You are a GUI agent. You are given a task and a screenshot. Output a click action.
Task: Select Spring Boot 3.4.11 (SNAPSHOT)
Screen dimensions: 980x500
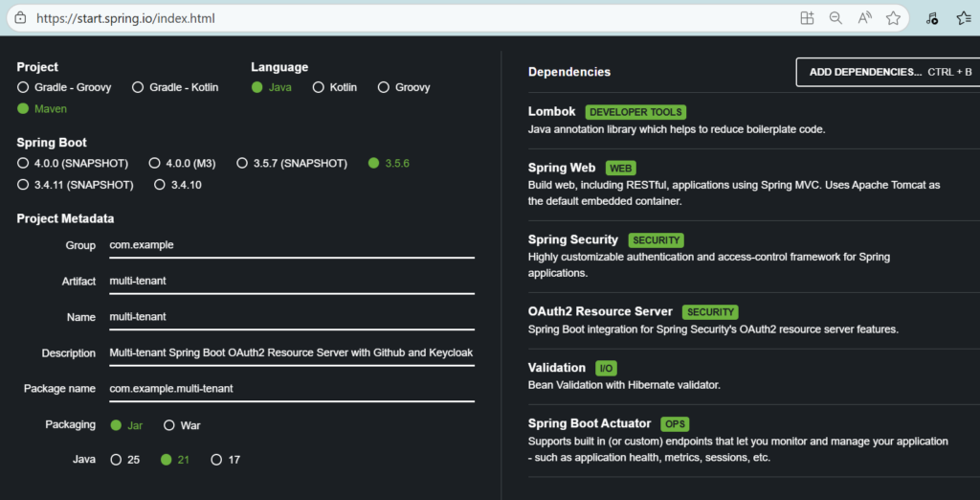pos(76,185)
